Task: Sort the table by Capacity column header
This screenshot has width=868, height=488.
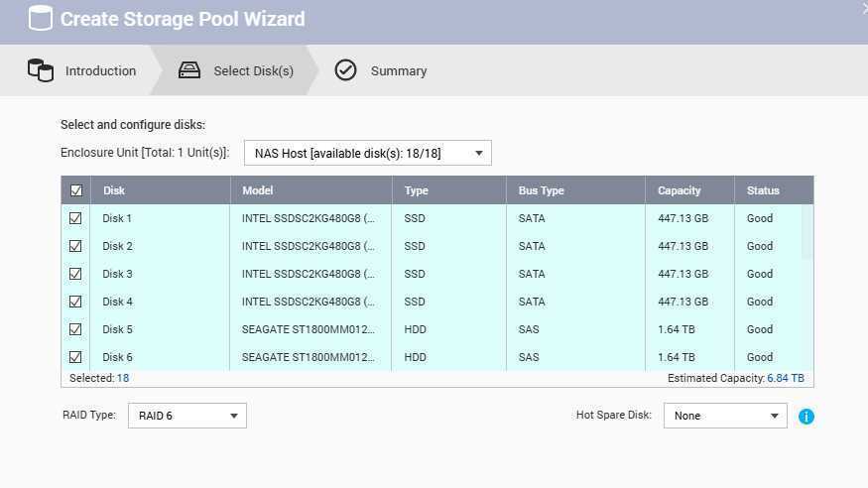Action: coord(680,190)
